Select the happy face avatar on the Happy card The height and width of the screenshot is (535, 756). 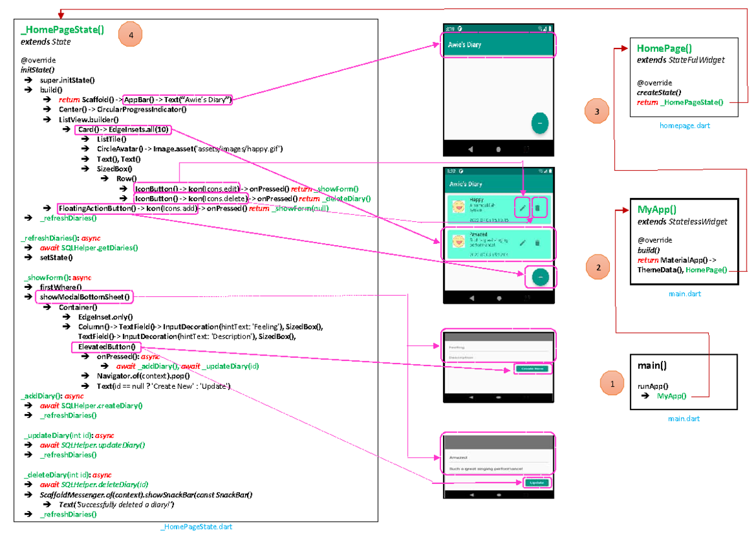tap(458, 207)
